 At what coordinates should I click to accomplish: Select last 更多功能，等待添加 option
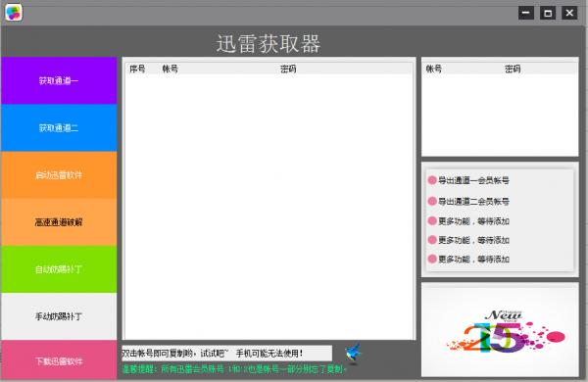468,259
